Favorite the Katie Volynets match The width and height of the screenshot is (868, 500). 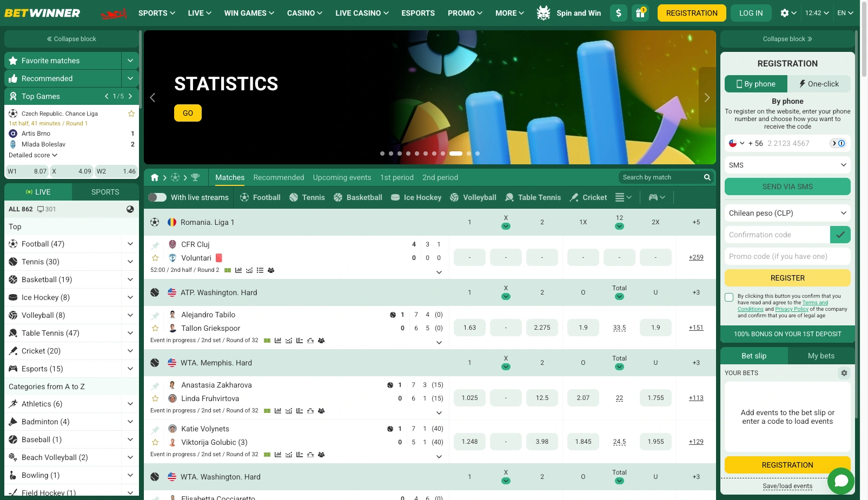coord(155,442)
